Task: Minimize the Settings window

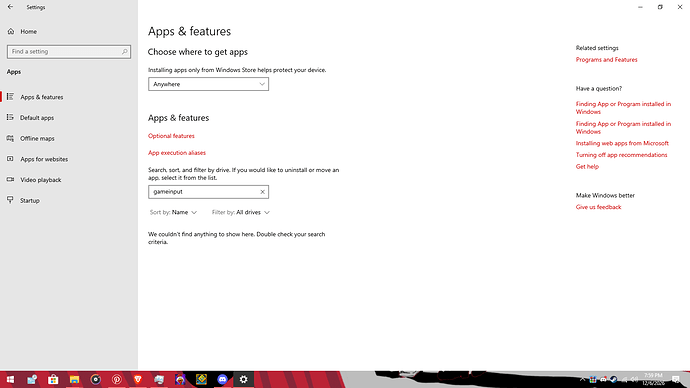Action: tap(640, 7)
